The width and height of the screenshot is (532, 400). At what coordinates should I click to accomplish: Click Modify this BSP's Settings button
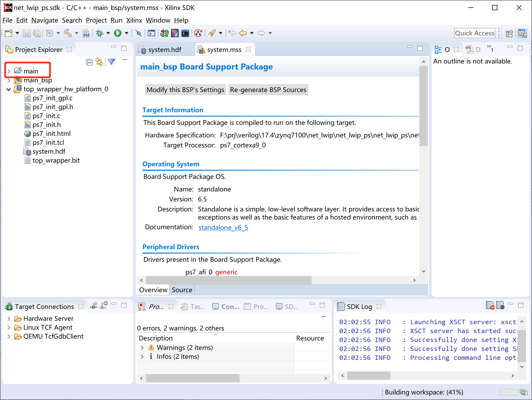185,90
